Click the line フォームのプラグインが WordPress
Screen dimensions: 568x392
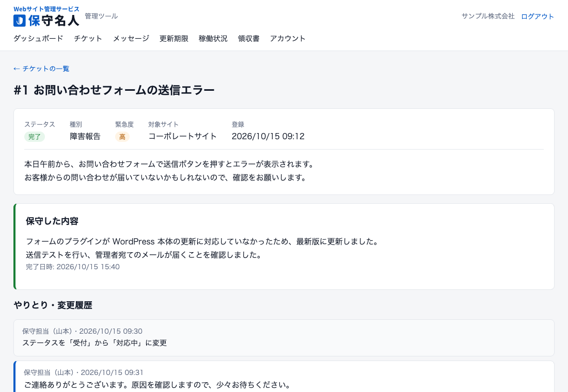[x=202, y=241]
